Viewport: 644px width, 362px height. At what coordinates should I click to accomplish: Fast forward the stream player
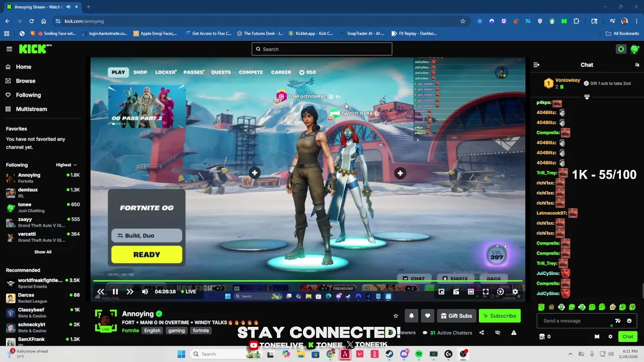coord(130,292)
